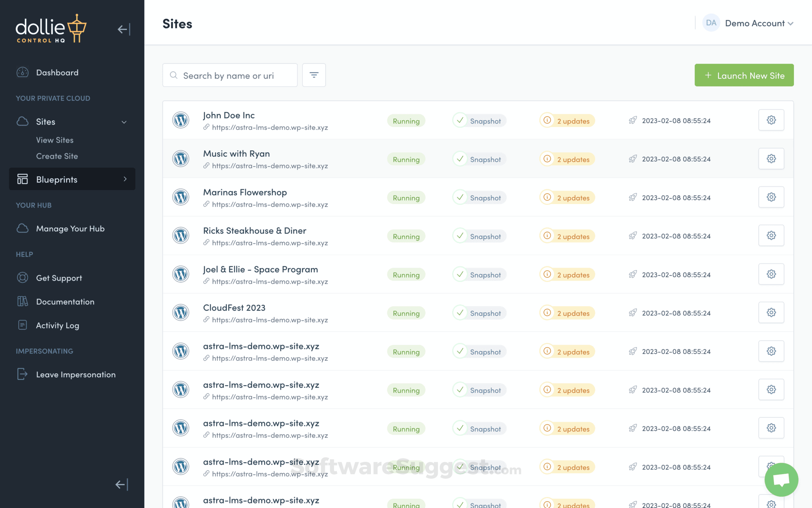This screenshot has width=812, height=508.
Task: Open Ricks Steakhouse & Diner site URL
Action: click(270, 243)
